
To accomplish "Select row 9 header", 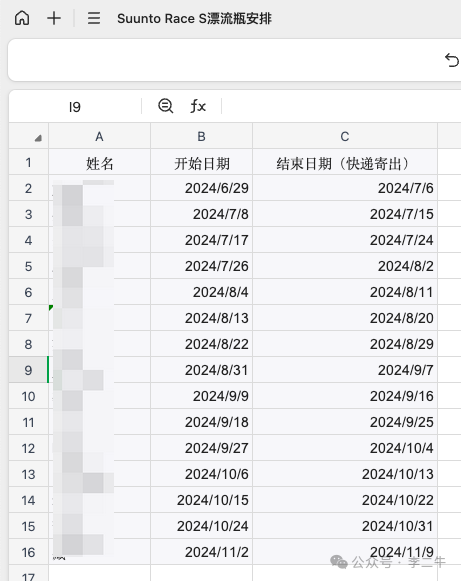I will pyautogui.click(x=29, y=370).
